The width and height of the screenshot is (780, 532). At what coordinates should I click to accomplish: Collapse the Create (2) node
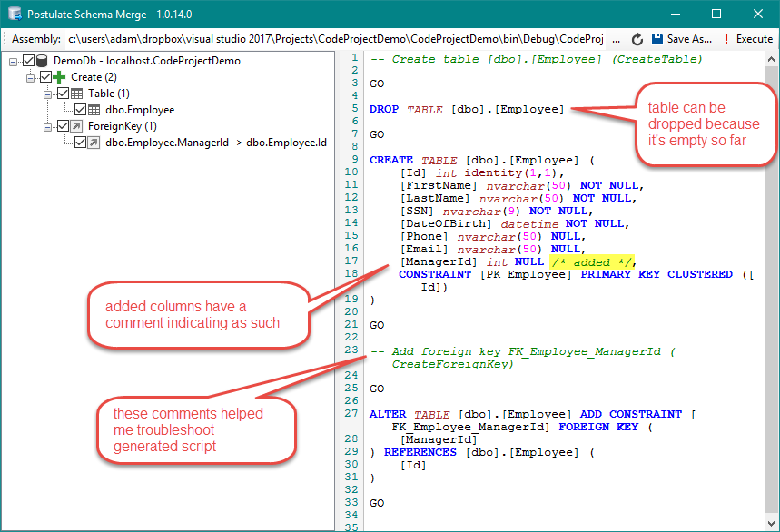coord(30,78)
